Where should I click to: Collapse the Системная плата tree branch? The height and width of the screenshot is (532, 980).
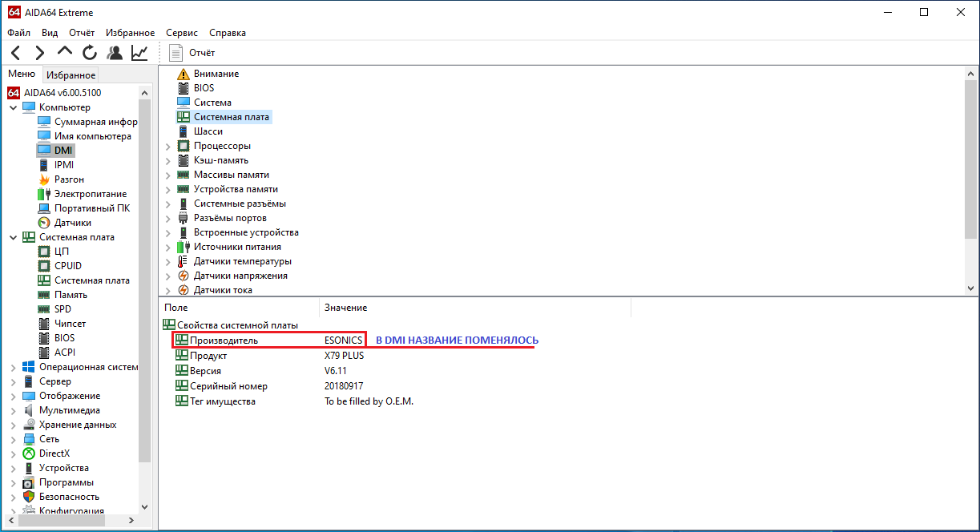click(x=13, y=237)
